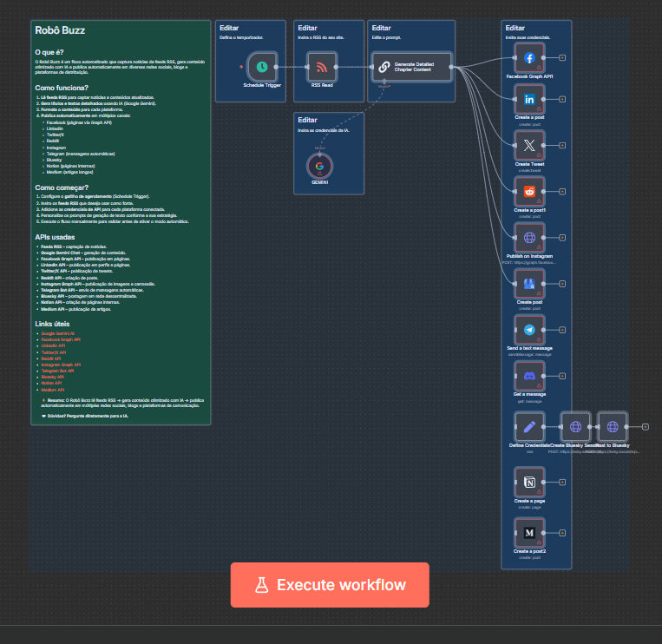Open the Post to Bluesky HTTP node
Screen dimensions: 662x644
click(613, 426)
